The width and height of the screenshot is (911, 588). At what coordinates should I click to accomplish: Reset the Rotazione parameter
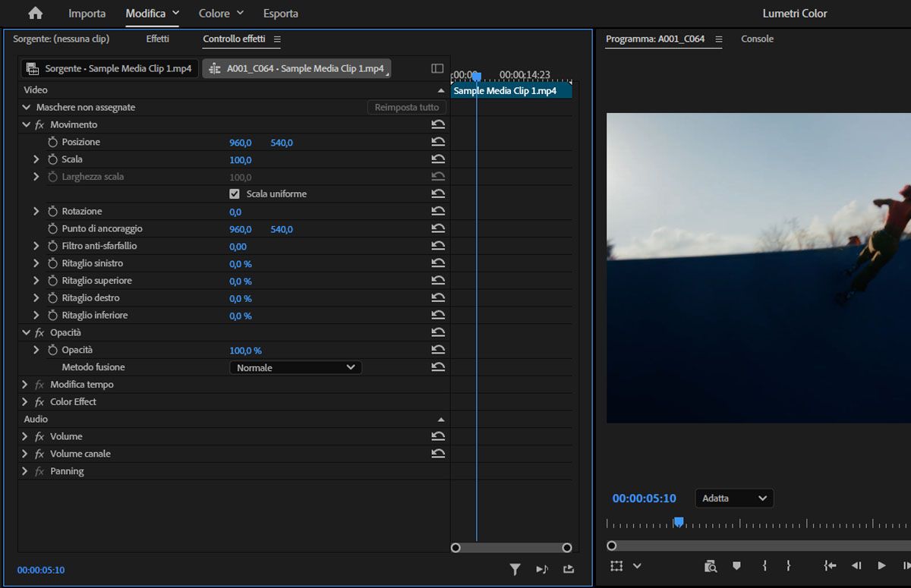point(438,212)
